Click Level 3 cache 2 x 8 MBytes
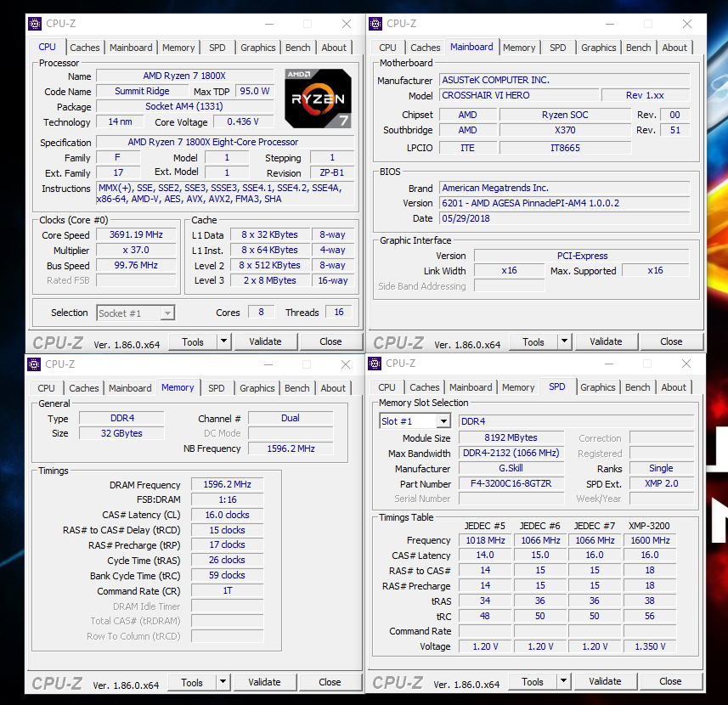Screen dimensions: 728x705 tap(270, 280)
